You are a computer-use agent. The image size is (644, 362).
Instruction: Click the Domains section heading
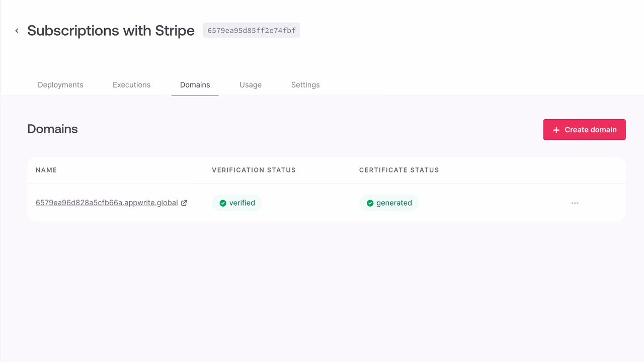[x=52, y=129]
